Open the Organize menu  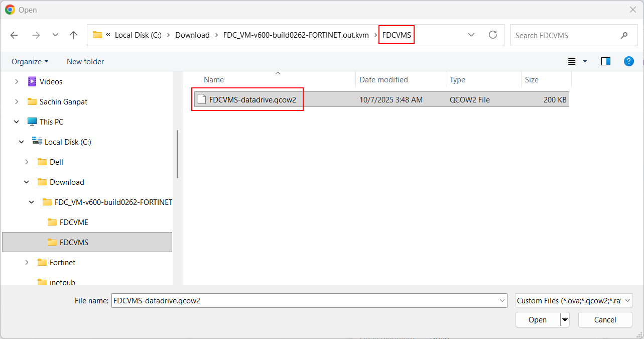(x=30, y=61)
